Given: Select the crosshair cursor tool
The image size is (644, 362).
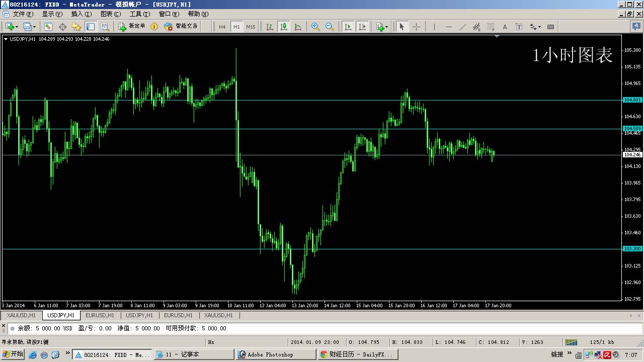Looking at the screenshot, I should pos(416,27).
